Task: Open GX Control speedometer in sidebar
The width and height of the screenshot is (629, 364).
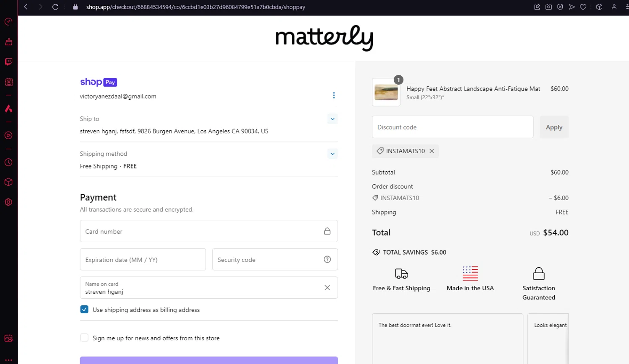Action: 8,22
